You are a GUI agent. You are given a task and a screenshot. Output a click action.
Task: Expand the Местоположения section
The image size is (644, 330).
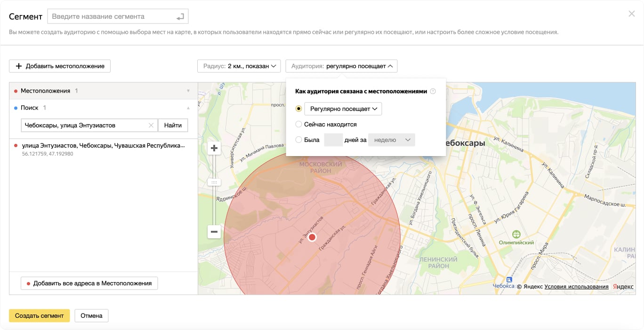click(x=188, y=91)
